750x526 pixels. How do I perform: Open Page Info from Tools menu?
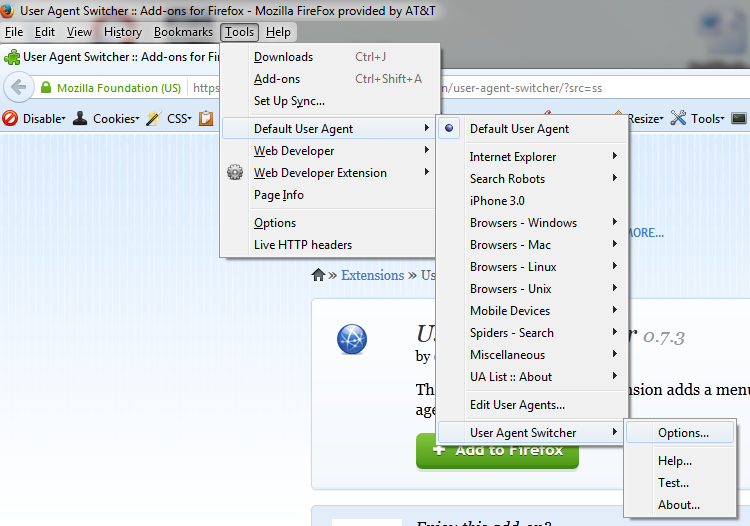[329, 195]
